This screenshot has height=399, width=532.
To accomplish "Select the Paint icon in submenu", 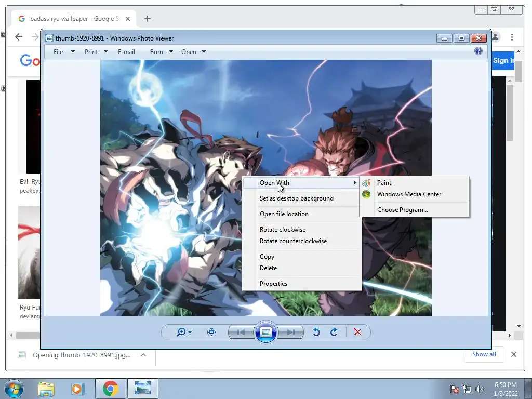I will tap(366, 183).
